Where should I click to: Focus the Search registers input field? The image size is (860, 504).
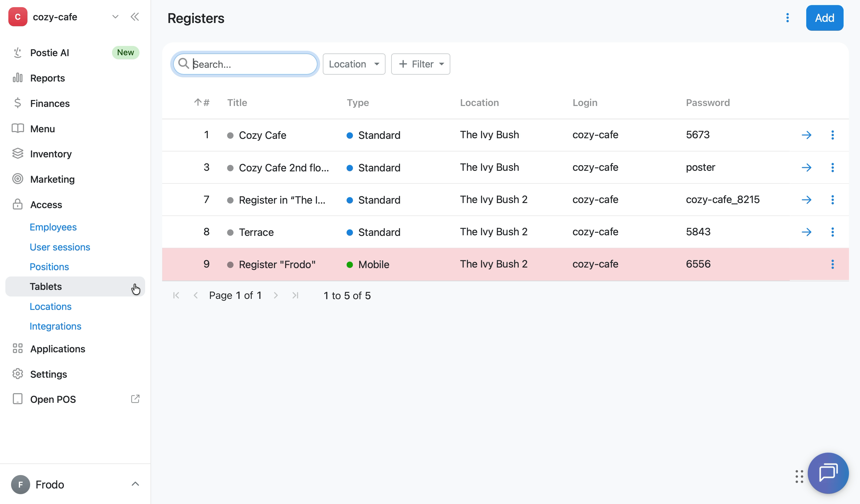(x=245, y=64)
